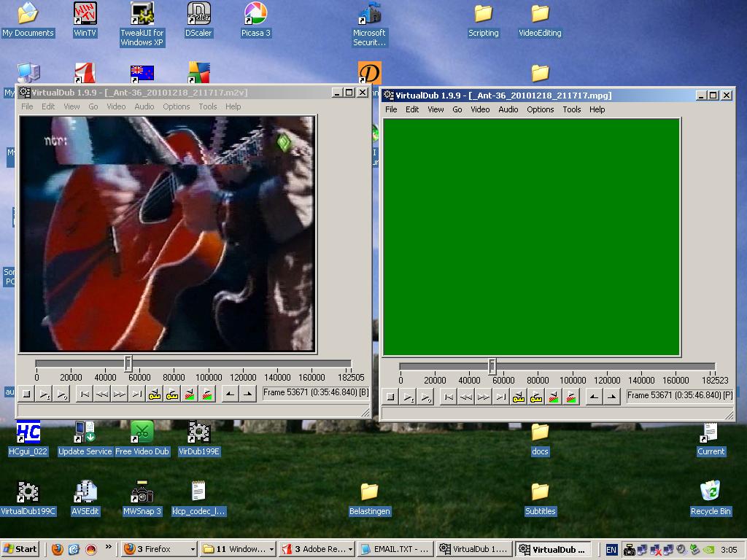Step forward one frame in left VirtualDub window
Viewport: 747px width, 560px height.
(x=120, y=394)
